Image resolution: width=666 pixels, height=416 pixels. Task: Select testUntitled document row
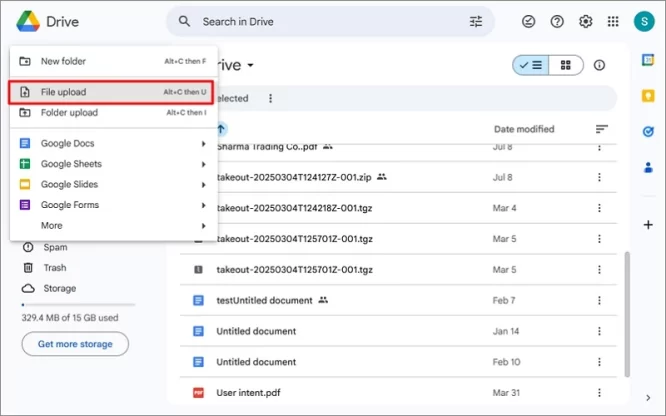tap(398, 300)
